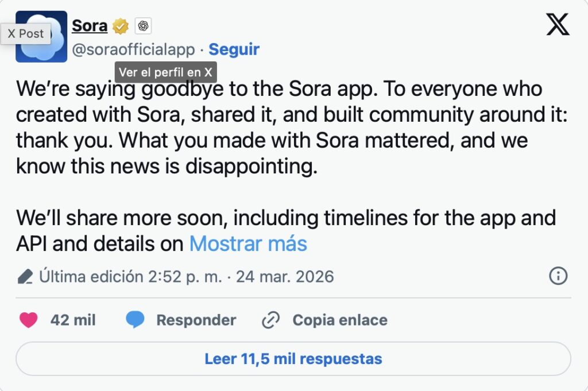Image resolution: width=588 pixels, height=391 pixels.
Task: Click the gold verified badge beside Sora
Action: [120, 25]
